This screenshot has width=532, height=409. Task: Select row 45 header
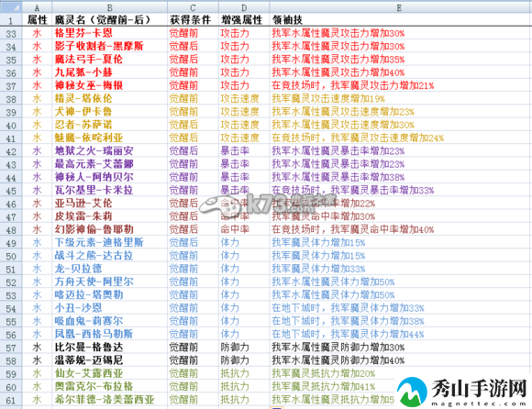pyautogui.click(x=11, y=190)
